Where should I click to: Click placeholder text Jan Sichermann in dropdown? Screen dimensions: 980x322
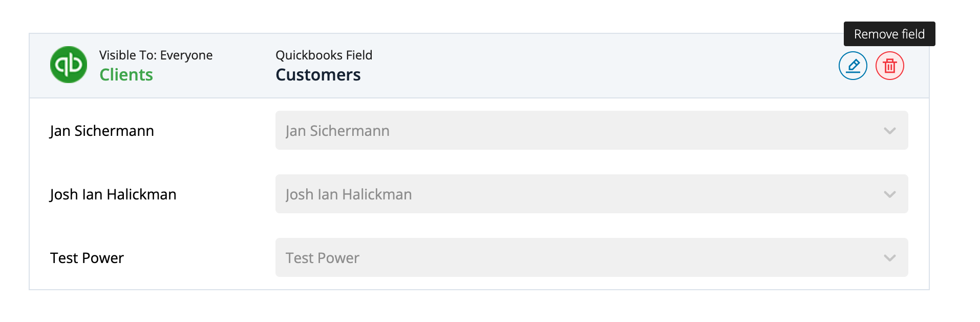click(x=337, y=131)
